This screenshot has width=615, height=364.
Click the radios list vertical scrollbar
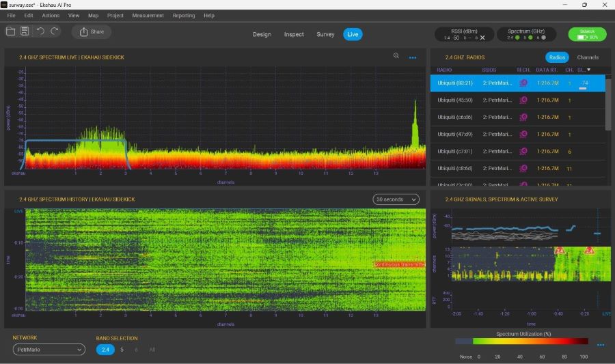[x=608, y=104]
